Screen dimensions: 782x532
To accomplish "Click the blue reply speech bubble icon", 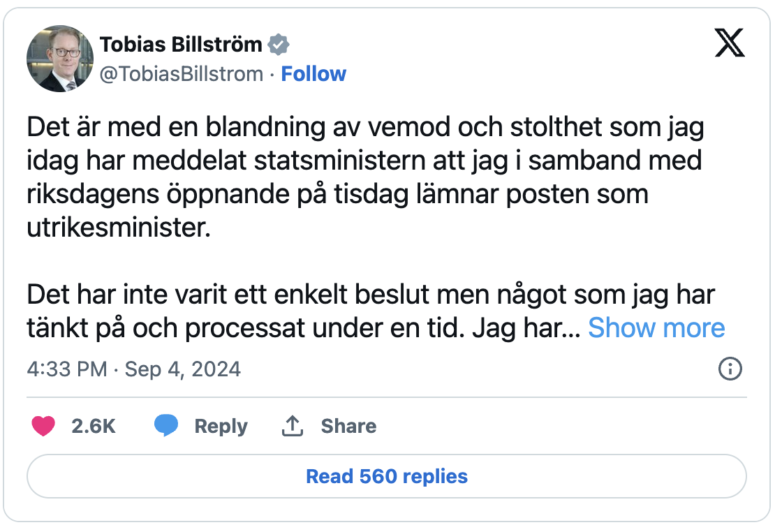I will point(165,426).
